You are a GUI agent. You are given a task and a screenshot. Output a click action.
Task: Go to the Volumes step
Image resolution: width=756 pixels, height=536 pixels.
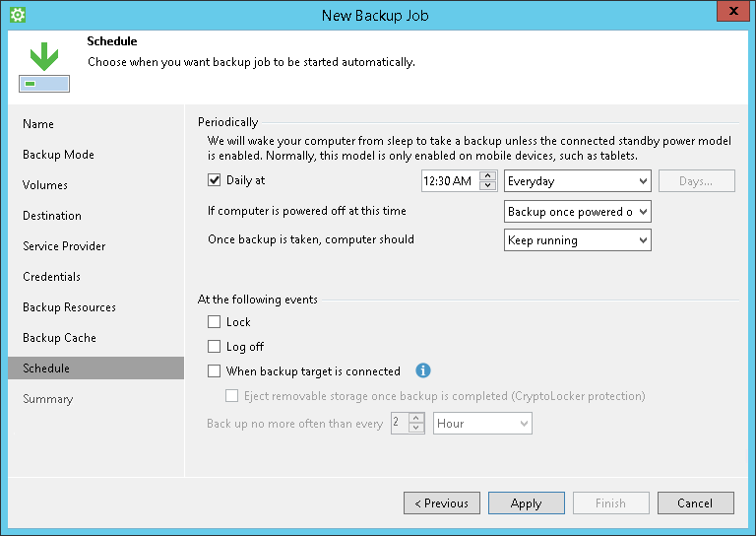(x=45, y=185)
